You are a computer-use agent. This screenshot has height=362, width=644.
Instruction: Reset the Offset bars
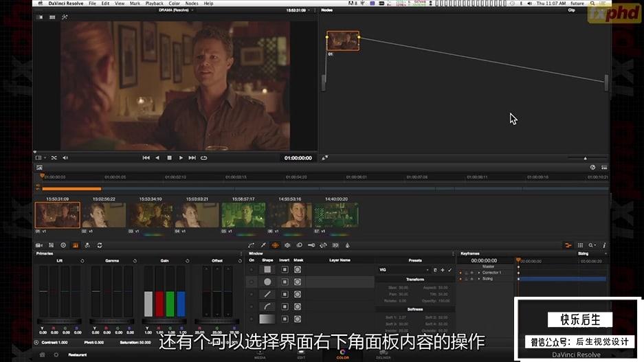click(x=240, y=261)
